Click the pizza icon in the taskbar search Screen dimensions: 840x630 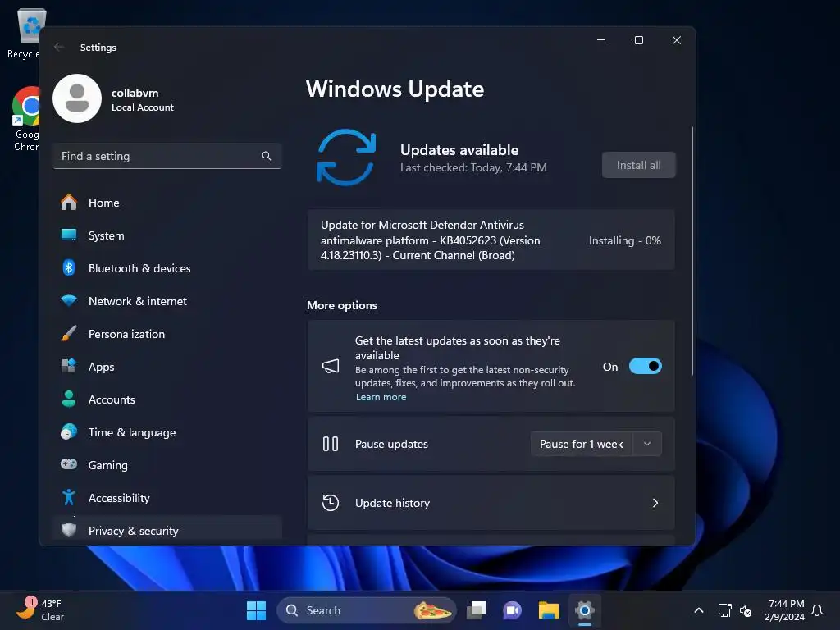pos(432,610)
